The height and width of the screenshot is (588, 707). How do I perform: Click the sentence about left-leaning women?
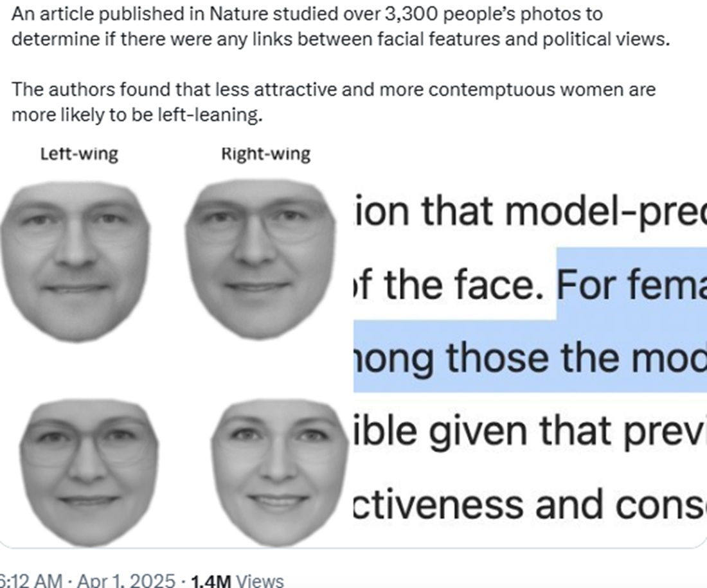click(x=333, y=102)
